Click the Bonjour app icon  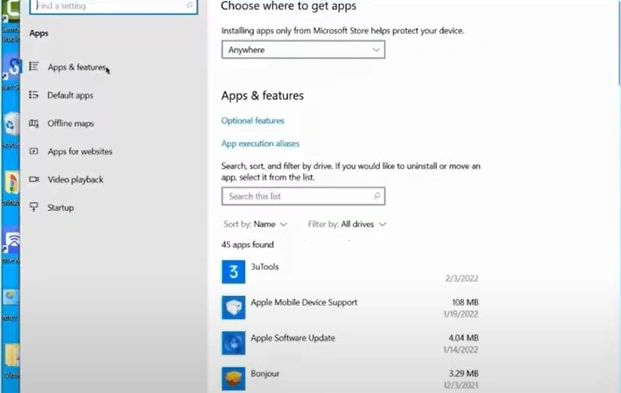click(233, 379)
